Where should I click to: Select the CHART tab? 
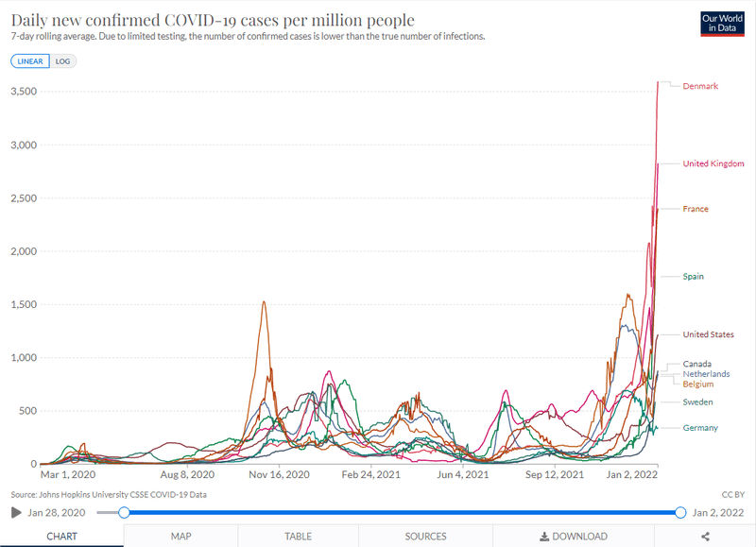(x=62, y=536)
